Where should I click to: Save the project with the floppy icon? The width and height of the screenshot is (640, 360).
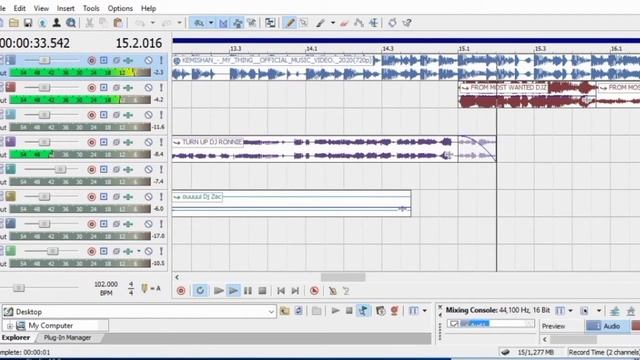28,23
